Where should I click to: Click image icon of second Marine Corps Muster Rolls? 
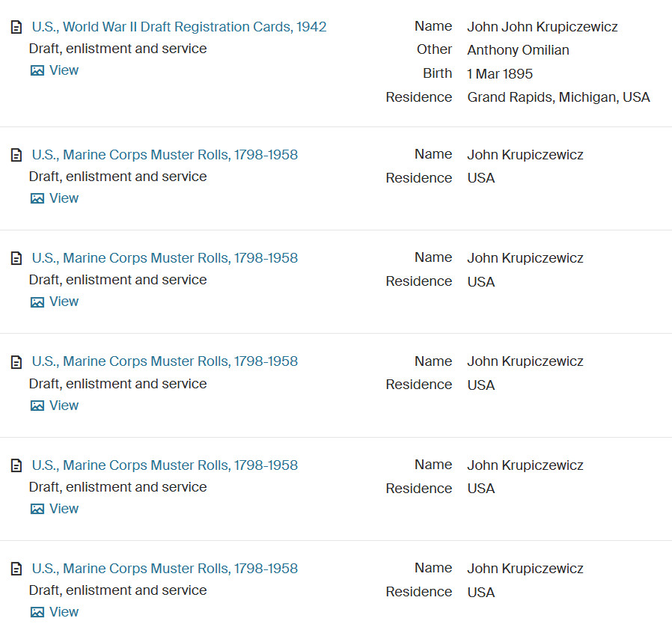(x=37, y=302)
